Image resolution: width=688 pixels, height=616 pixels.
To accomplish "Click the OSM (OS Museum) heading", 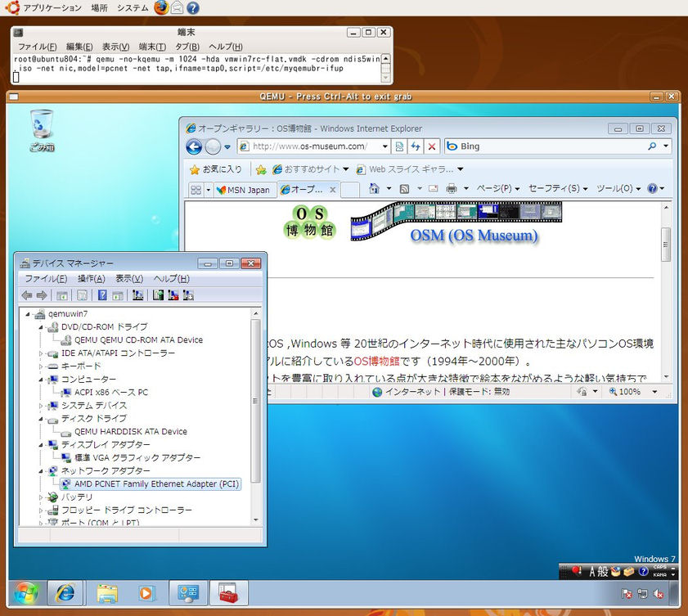I will (x=474, y=236).
